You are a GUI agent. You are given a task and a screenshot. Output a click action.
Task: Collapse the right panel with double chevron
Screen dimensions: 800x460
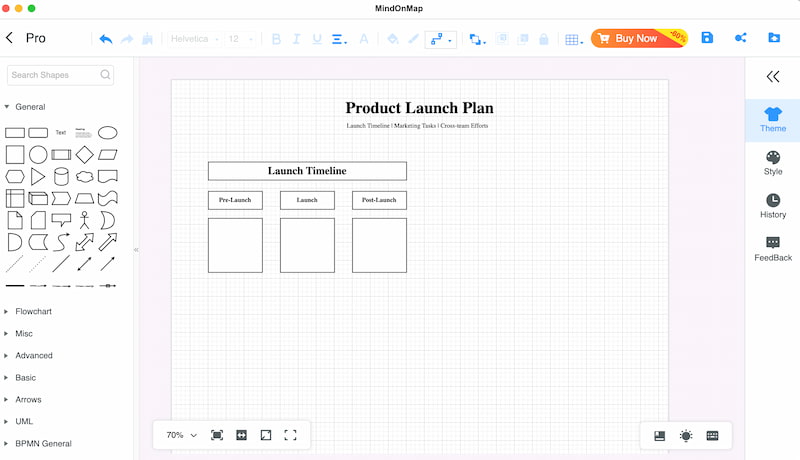tap(772, 76)
